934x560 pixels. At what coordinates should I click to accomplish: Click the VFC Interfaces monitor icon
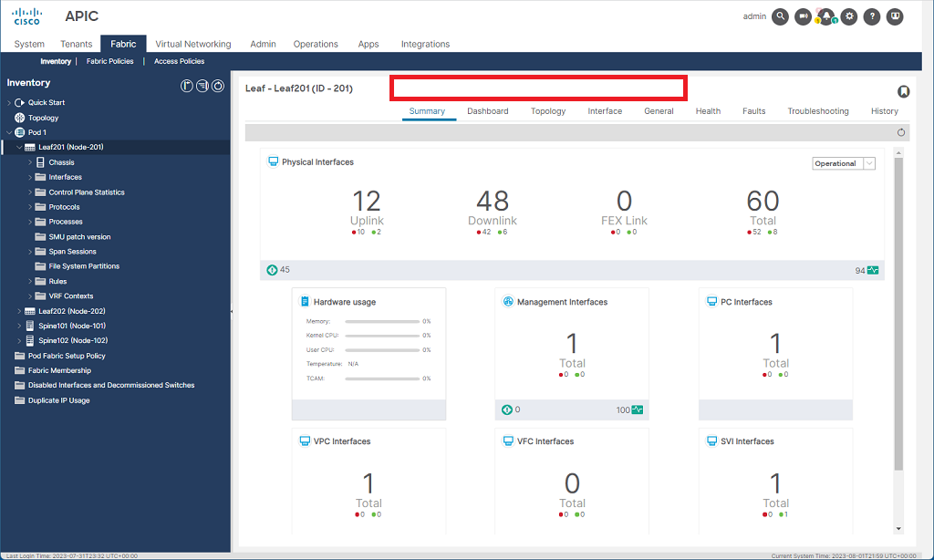pyautogui.click(x=508, y=441)
